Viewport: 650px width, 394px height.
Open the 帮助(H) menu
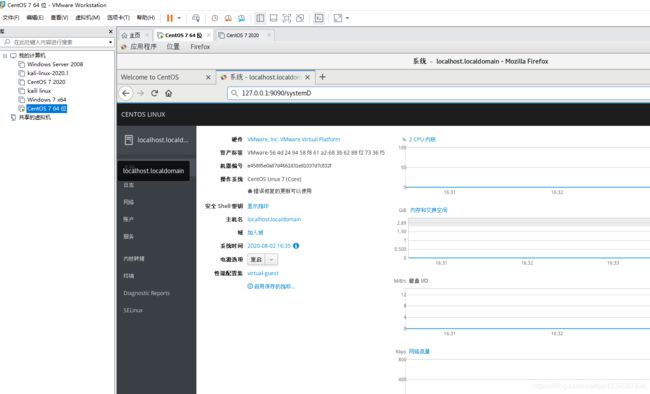pos(146,17)
